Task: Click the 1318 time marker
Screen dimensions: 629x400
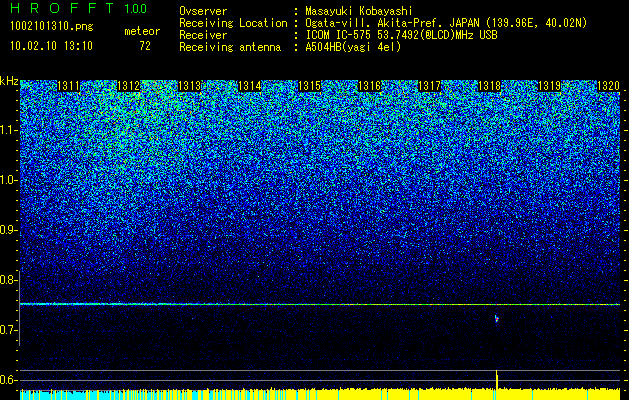Action: click(x=489, y=86)
